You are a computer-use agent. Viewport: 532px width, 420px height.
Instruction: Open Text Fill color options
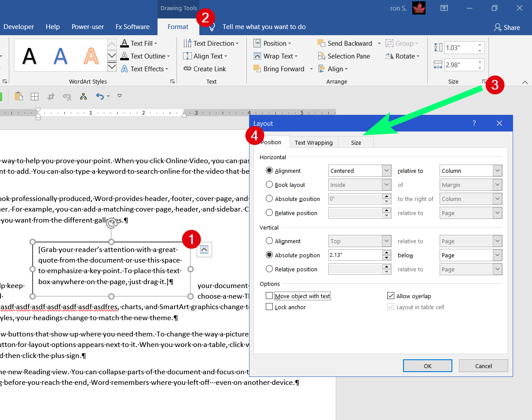(x=139, y=43)
